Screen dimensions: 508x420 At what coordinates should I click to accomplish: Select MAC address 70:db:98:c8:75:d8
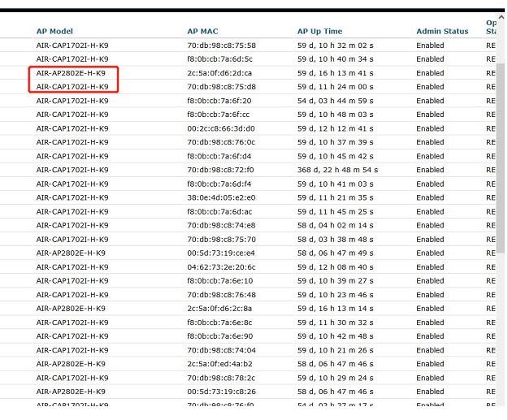click(x=222, y=87)
